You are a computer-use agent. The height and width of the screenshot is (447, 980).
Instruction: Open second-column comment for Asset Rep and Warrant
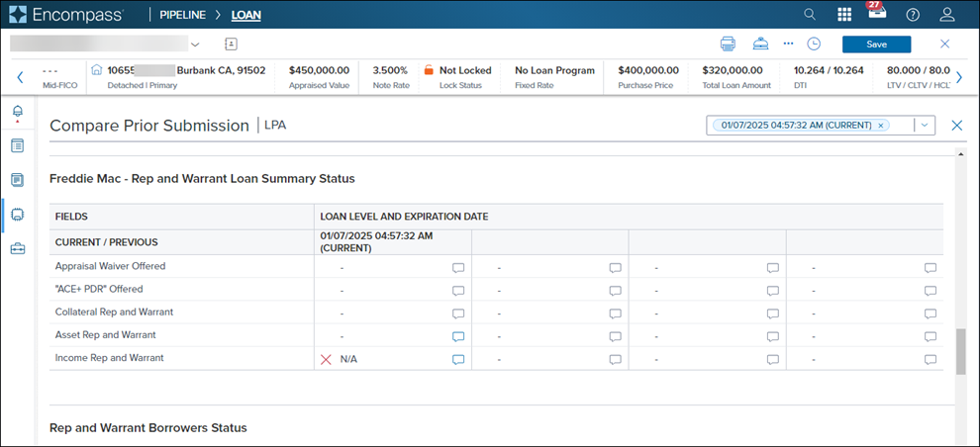[615, 336]
